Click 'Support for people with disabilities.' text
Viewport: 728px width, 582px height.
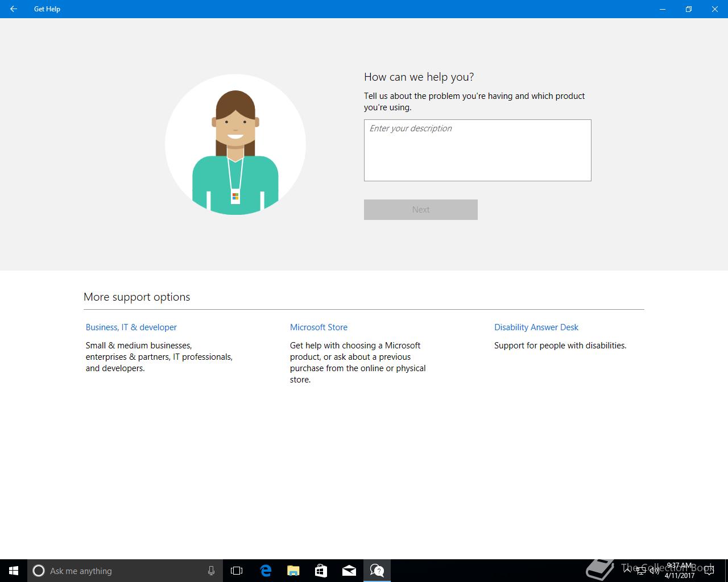560,346
